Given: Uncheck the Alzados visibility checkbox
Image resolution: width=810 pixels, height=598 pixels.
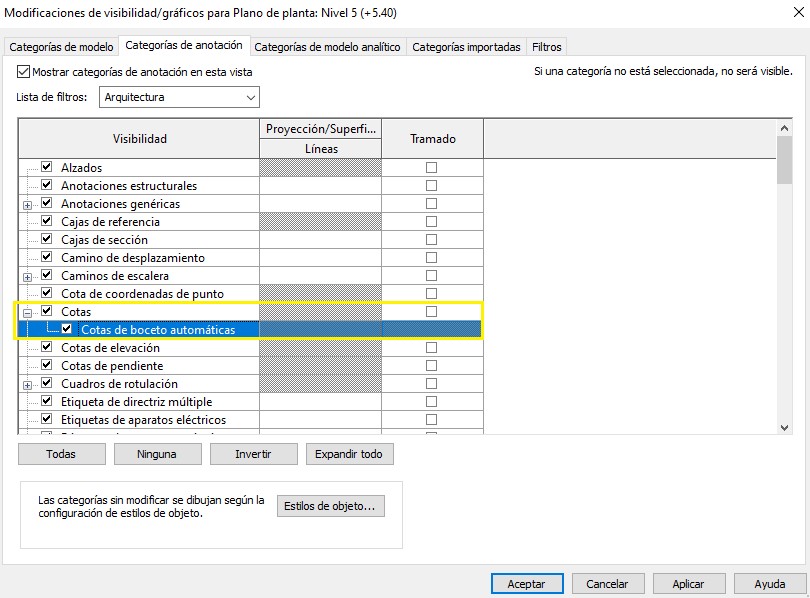Looking at the screenshot, I should click(x=46, y=168).
